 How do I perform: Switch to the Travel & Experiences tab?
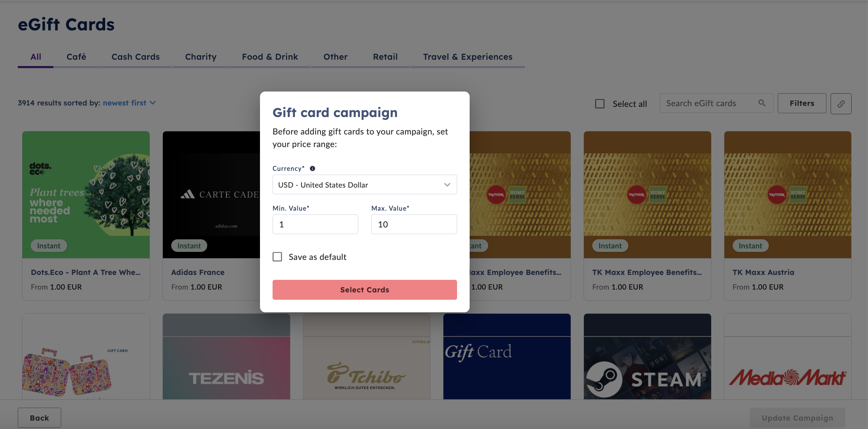468,57
